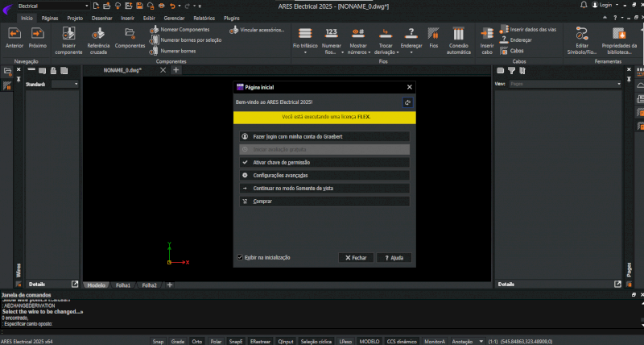The image size is (644, 345).
Task: Expand the Fio trifásico dropdown arrow
Action: click(x=305, y=52)
